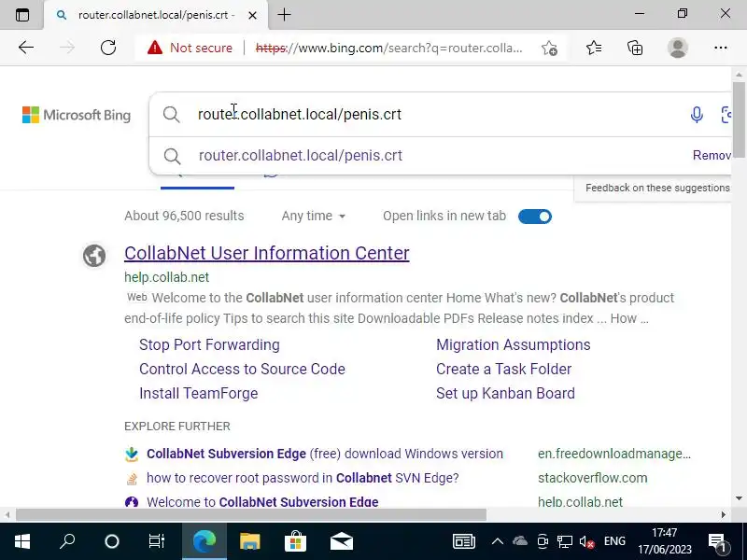
Task: Open the Favorites list icon
Action: tap(594, 48)
